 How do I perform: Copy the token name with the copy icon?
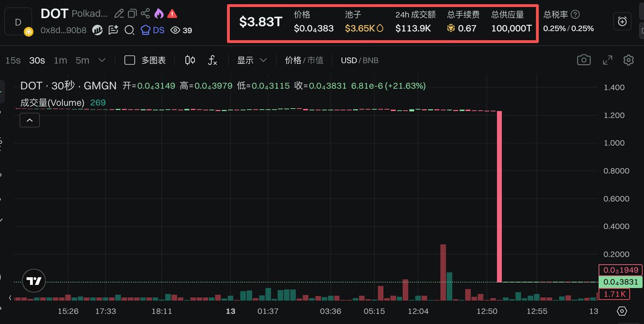point(132,13)
